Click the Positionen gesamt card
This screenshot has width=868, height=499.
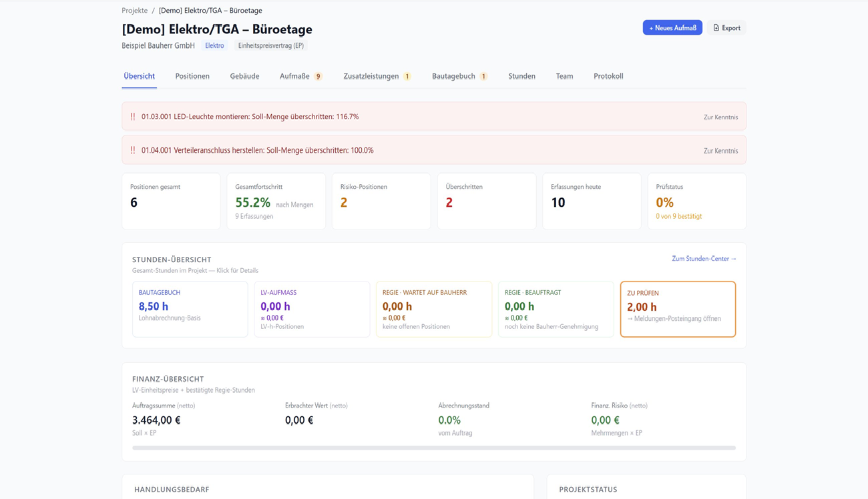coord(171,201)
